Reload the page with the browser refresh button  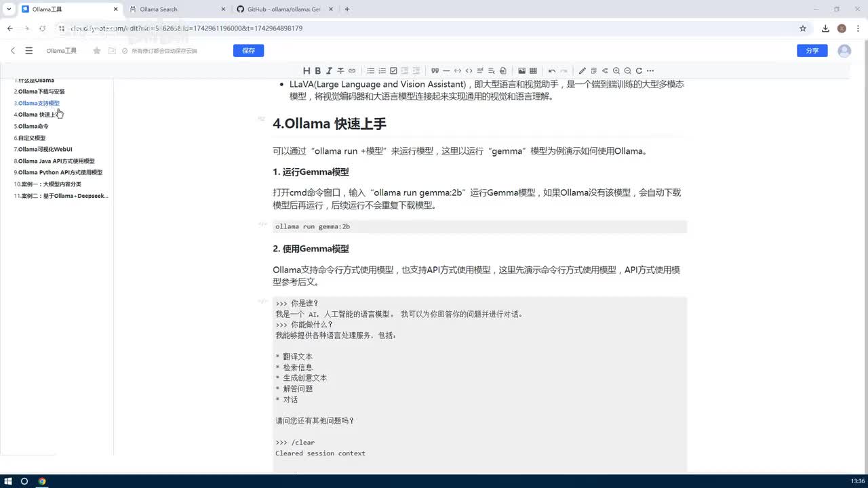tap(43, 28)
